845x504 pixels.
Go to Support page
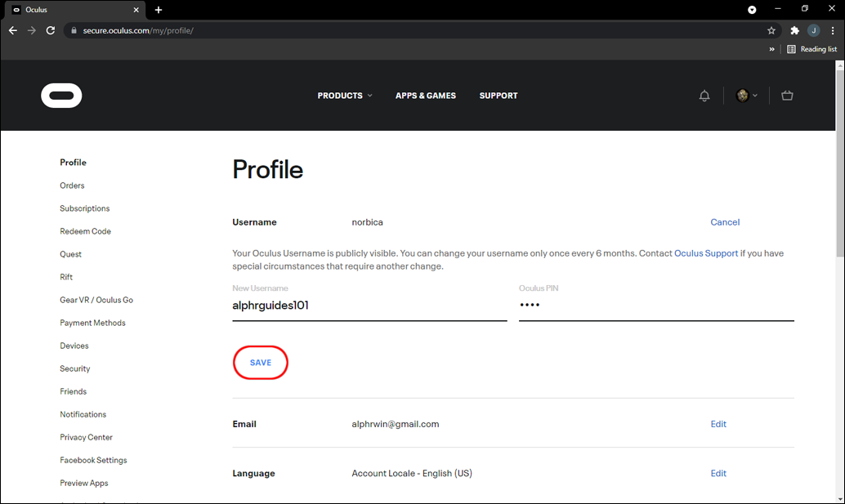[x=499, y=96]
